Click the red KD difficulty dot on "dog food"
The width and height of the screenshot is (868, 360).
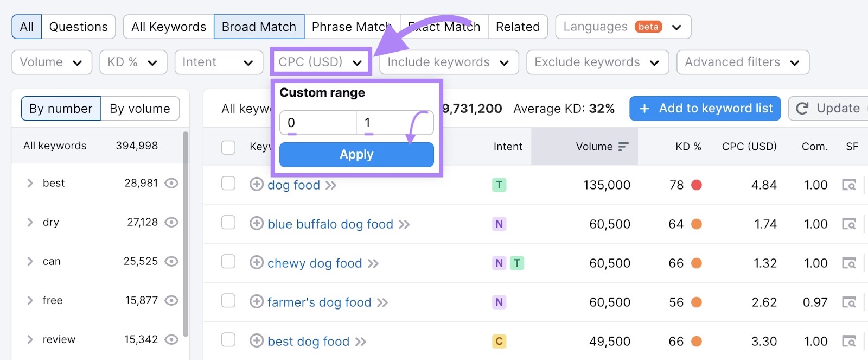696,185
